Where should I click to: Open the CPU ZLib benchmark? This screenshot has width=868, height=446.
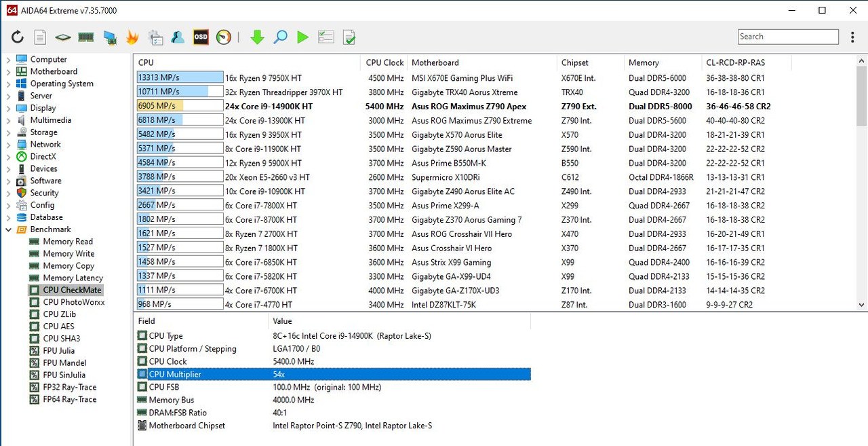click(x=60, y=315)
